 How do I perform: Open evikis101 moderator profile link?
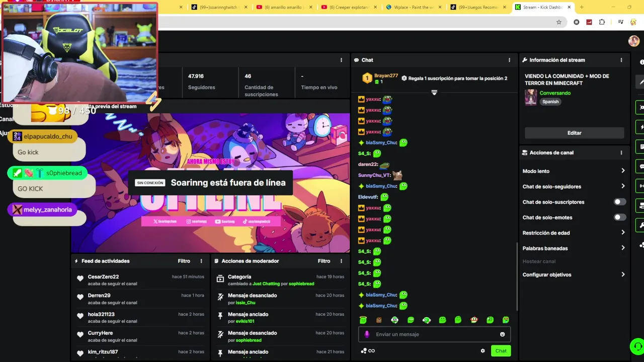coord(245,321)
